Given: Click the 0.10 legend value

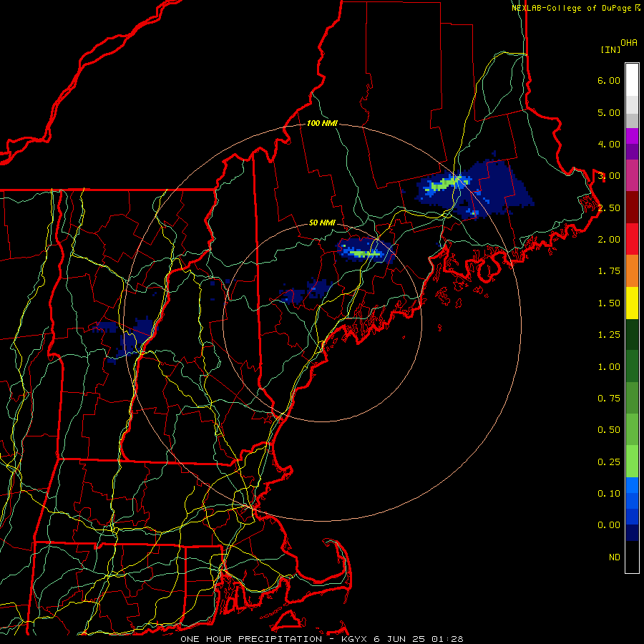Looking at the screenshot, I should pyautogui.click(x=609, y=494).
